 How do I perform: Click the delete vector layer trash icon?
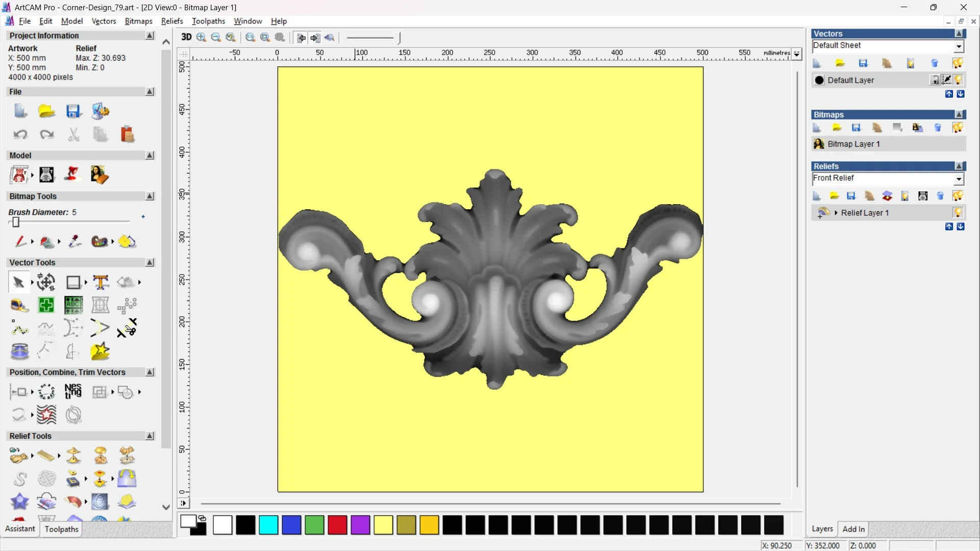coord(935,63)
